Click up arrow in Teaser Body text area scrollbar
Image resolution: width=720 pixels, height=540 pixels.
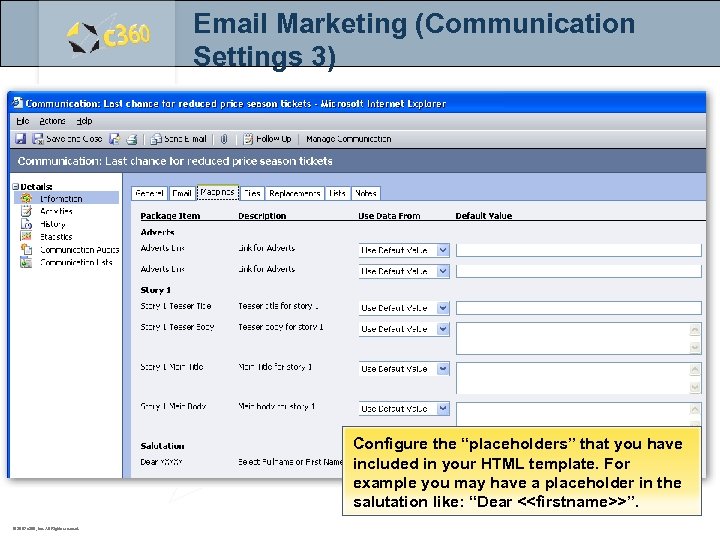tap(695, 329)
